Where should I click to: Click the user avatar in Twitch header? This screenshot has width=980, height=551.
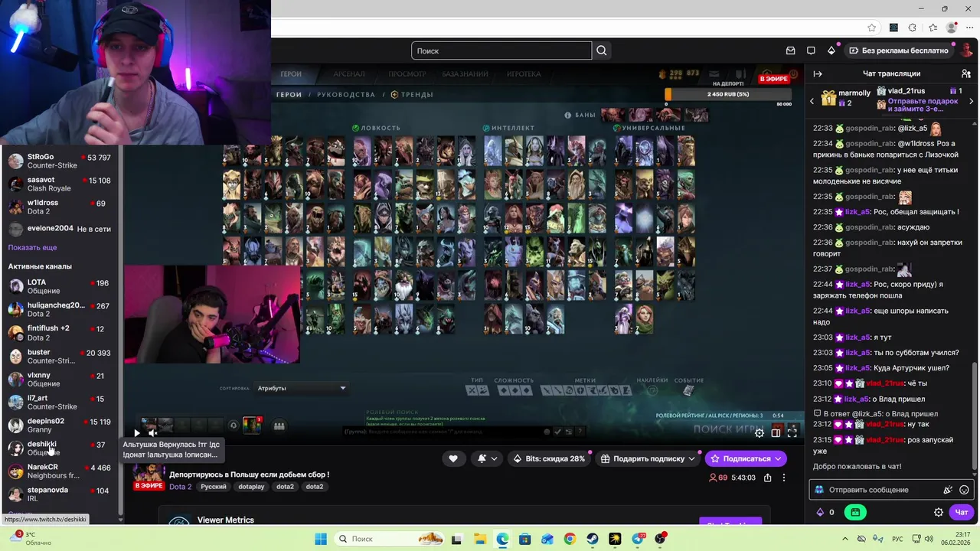966,51
